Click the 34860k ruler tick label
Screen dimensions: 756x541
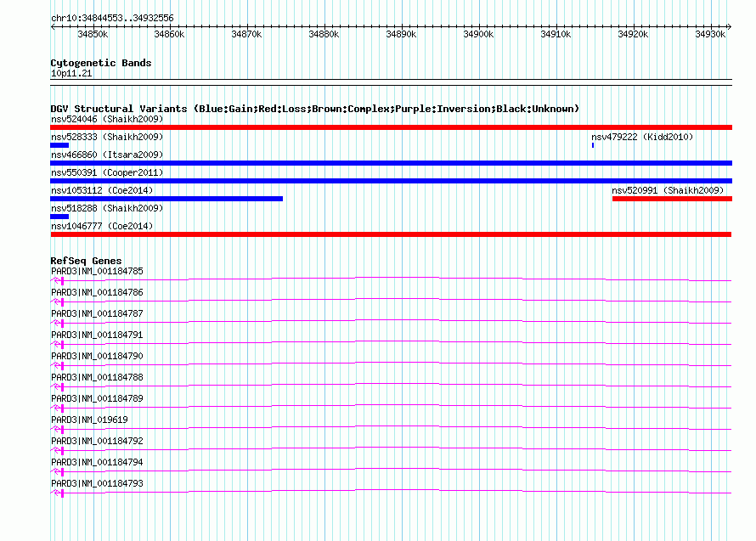169,34
